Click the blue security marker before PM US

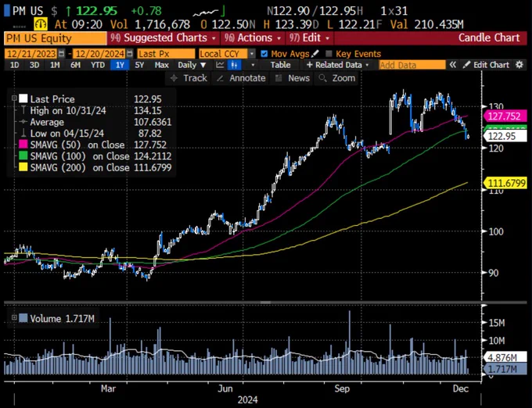point(7,10)
